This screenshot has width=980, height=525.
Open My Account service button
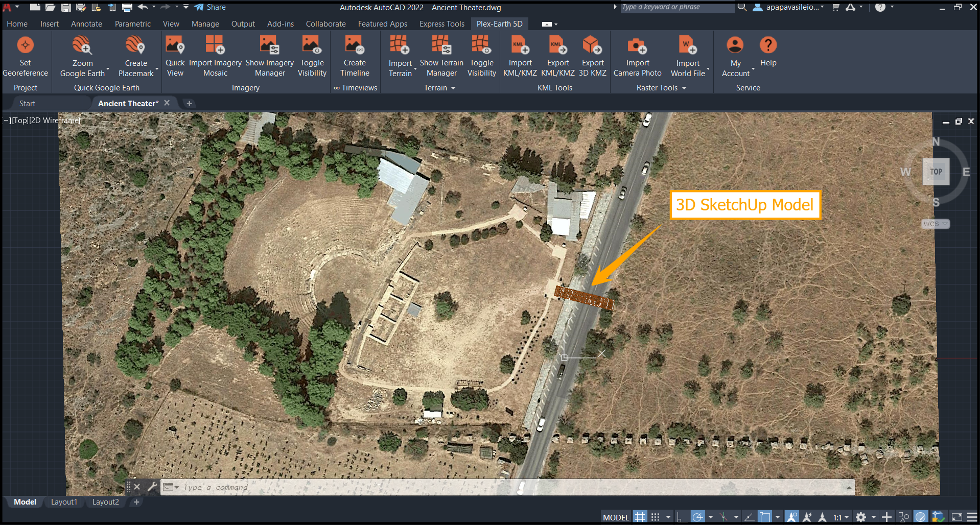coord(735,57)
